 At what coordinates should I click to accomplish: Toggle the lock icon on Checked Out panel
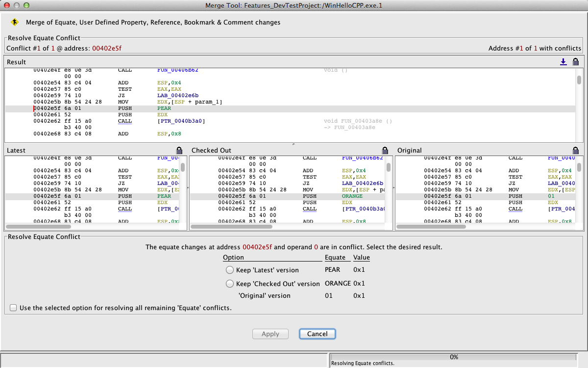pos(385,150)
